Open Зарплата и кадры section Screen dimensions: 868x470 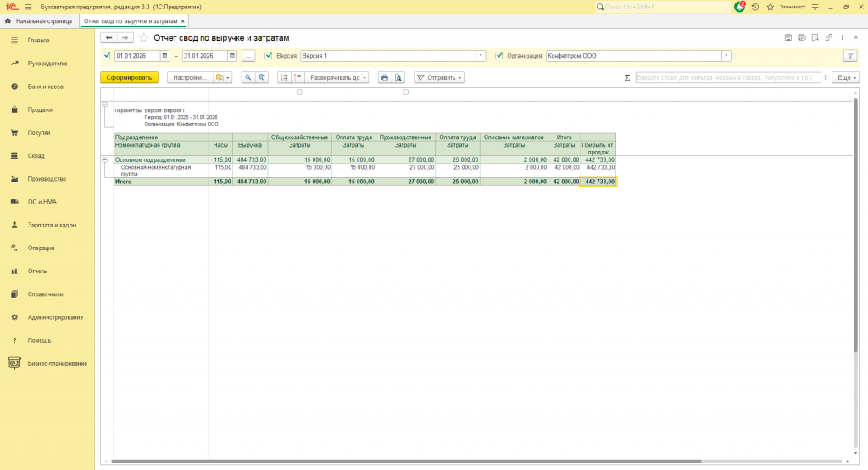click(51, 225)
